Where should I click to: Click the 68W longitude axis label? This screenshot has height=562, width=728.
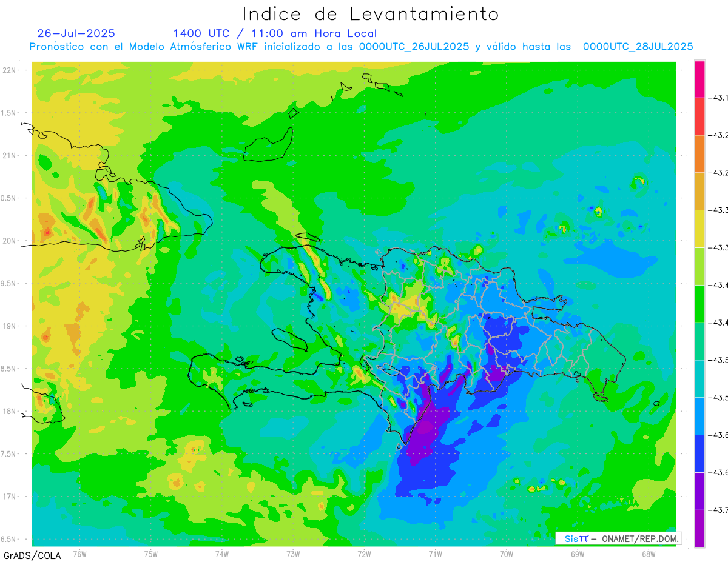coord(649,554)
